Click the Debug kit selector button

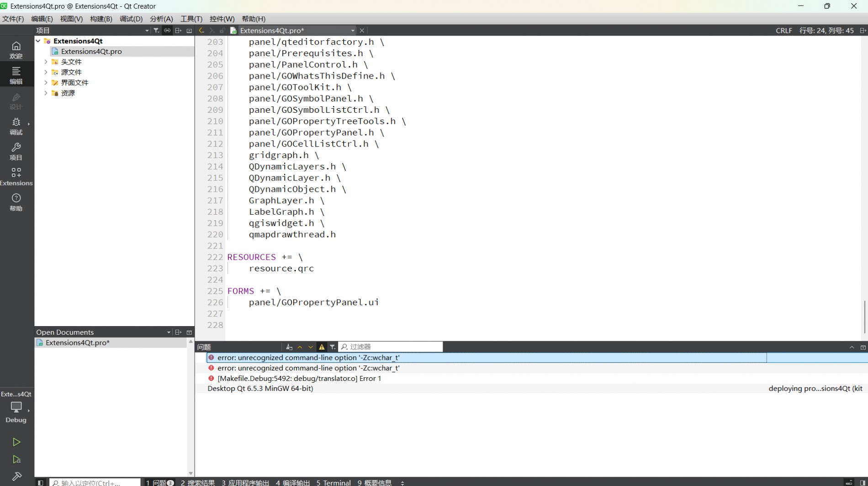click(16, 410)
